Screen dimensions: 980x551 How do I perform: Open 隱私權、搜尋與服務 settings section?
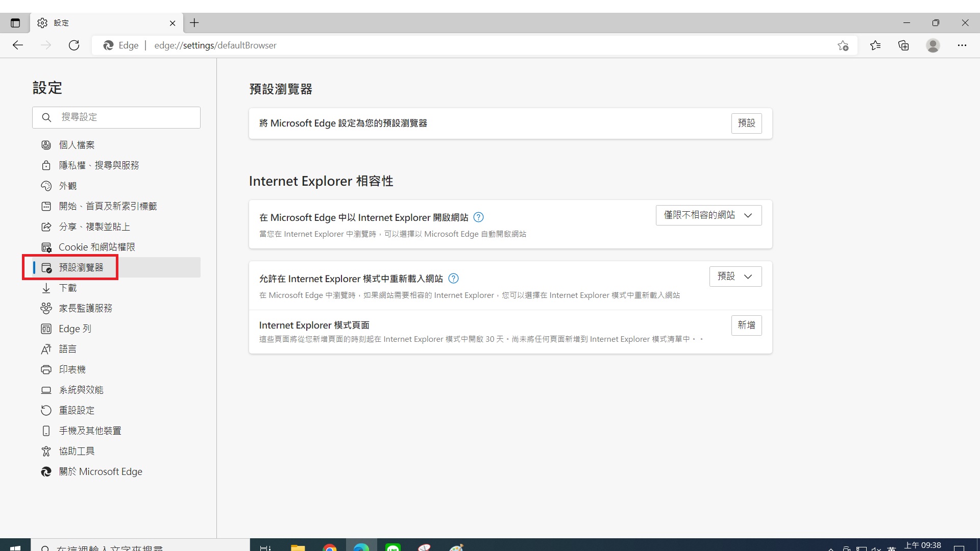pos(116,165)
